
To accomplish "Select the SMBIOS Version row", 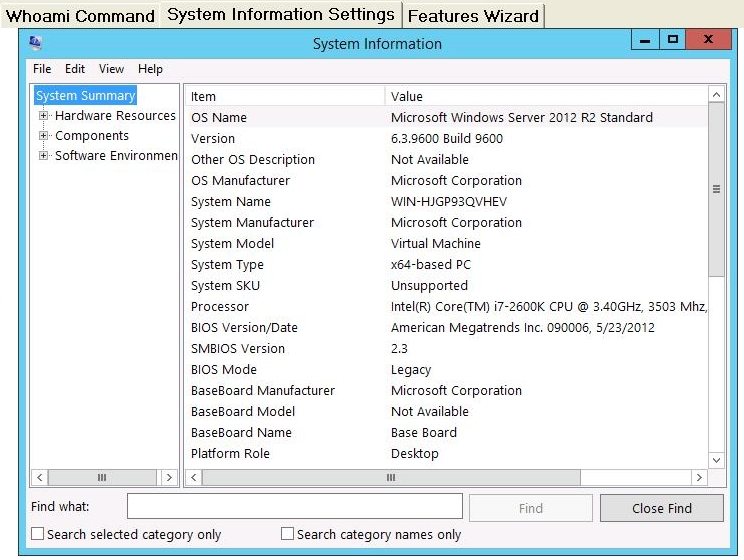I will (446, 348).
